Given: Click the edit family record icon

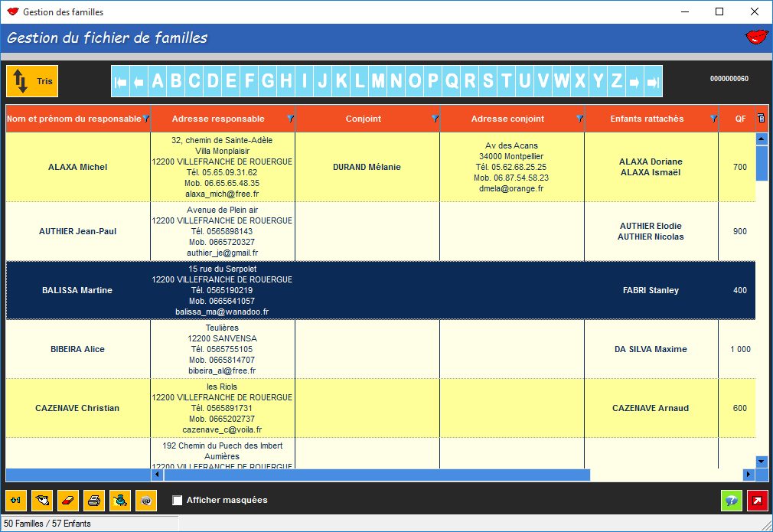Looking at the screenshot, I should 43,501.
